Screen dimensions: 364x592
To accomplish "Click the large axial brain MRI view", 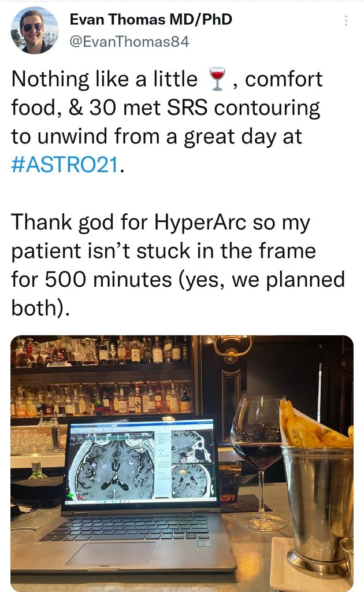I will (112, 467).
